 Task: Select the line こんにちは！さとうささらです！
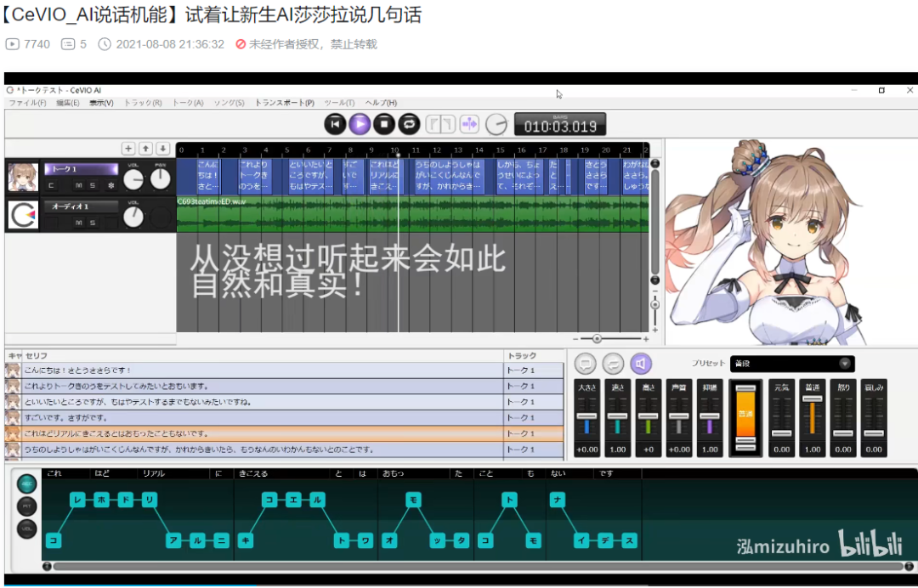click(255, 370)
